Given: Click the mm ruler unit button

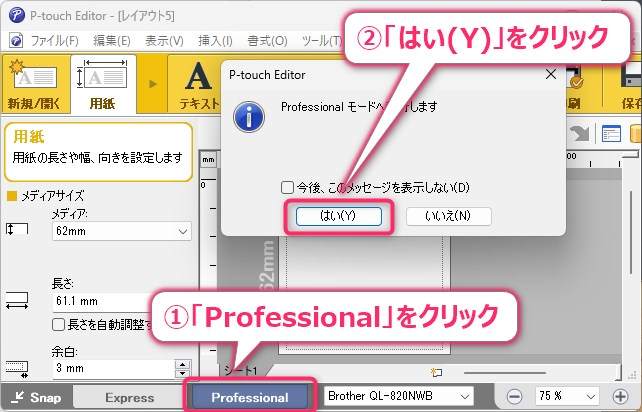Looking at the screenshot, I should [x=208, y=160].
